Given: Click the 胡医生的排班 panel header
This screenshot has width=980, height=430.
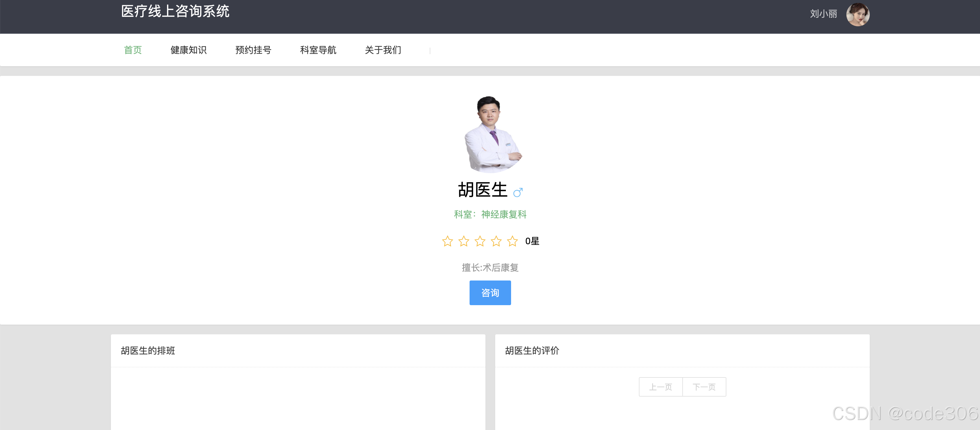Looking at the screenshot, I should click(148, 351).
